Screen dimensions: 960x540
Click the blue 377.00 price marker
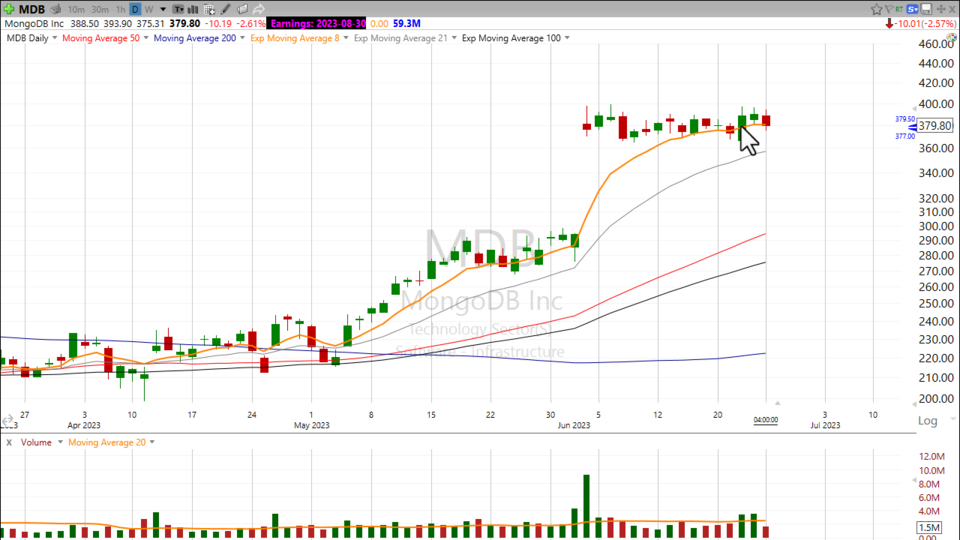click(x=905, y=136)
